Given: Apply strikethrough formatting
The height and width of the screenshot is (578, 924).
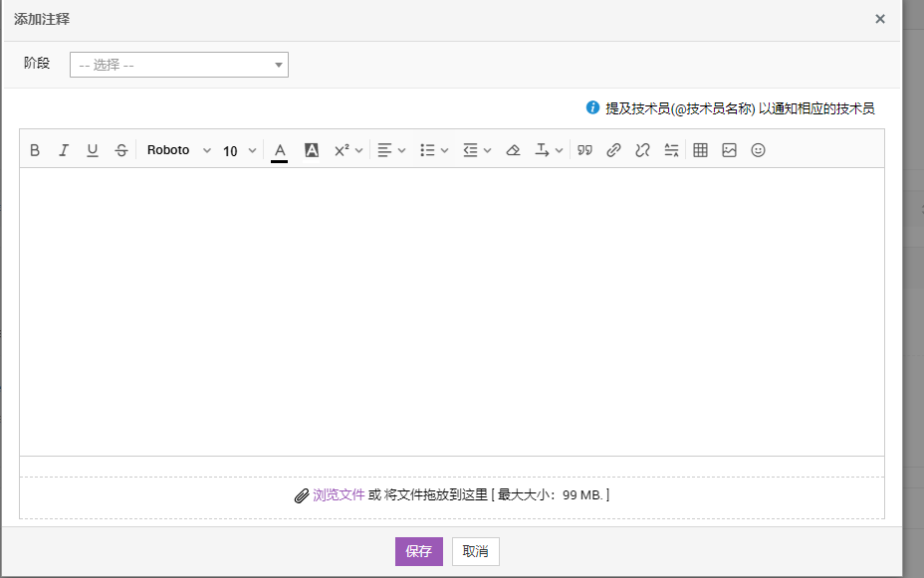Looking at the screenshot, I should (x=121, y=150).
